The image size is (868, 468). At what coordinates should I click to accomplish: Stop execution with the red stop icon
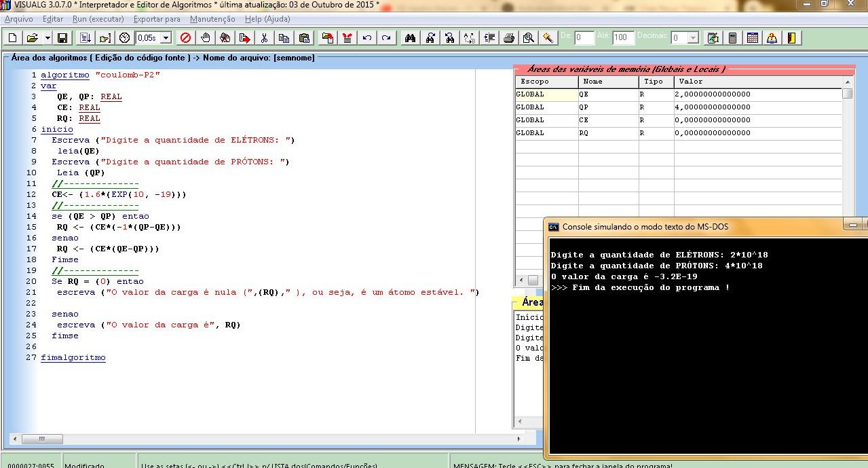(x=185, y=38)
